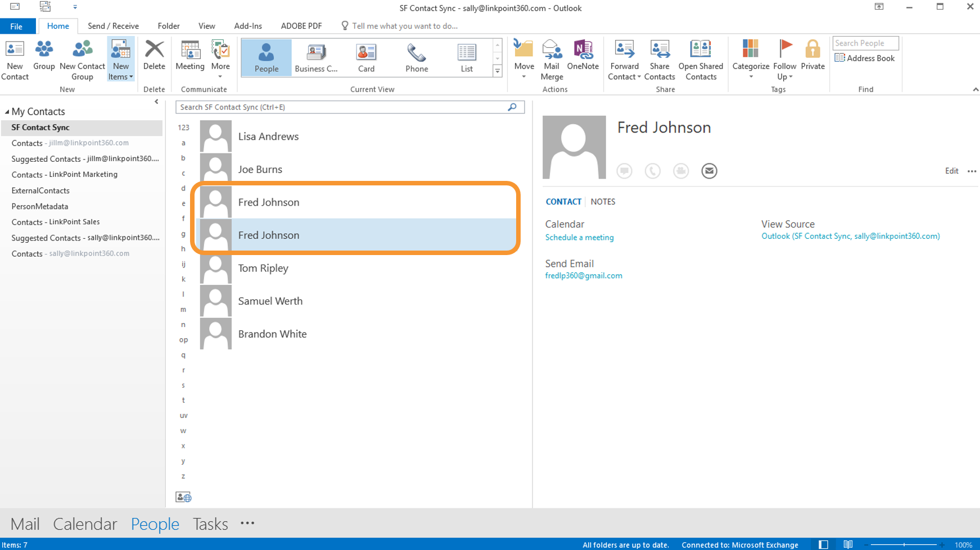Click the phone call icon for Fred Johnson
The height and width of the screenshot is (550, 980).
(x=653, y=171)
